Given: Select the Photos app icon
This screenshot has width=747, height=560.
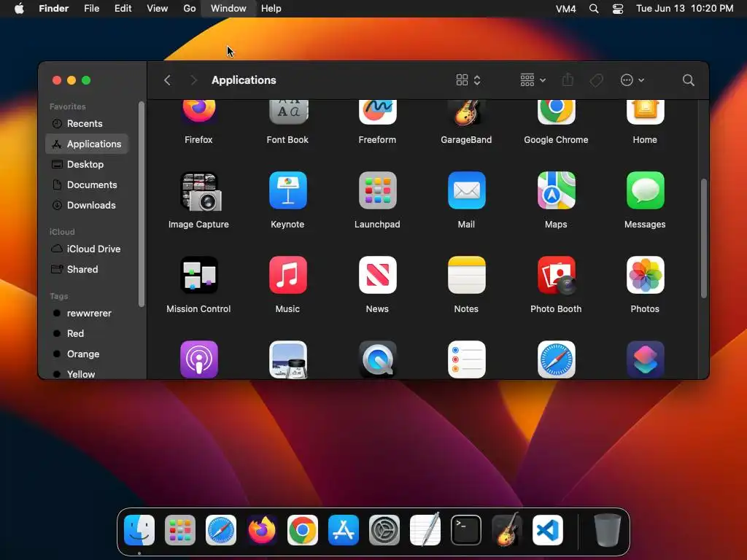Looking at the screenshot, I should coord(645,275).
